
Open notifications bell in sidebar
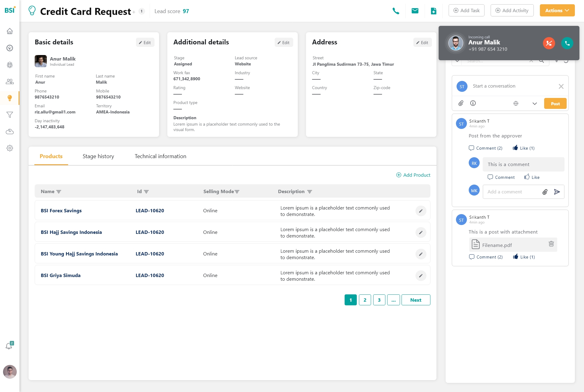coord(9,346)
